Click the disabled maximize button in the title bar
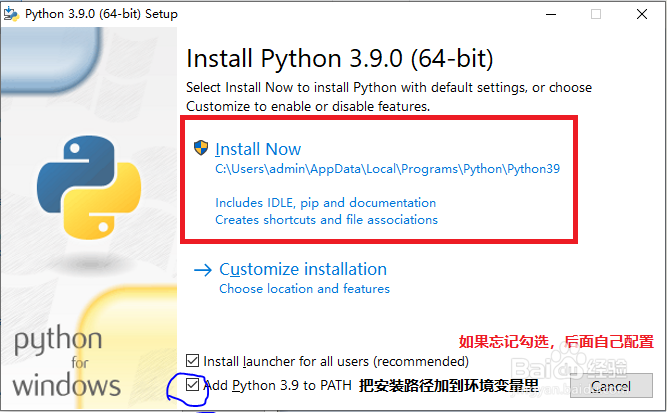 click(597, 14)
